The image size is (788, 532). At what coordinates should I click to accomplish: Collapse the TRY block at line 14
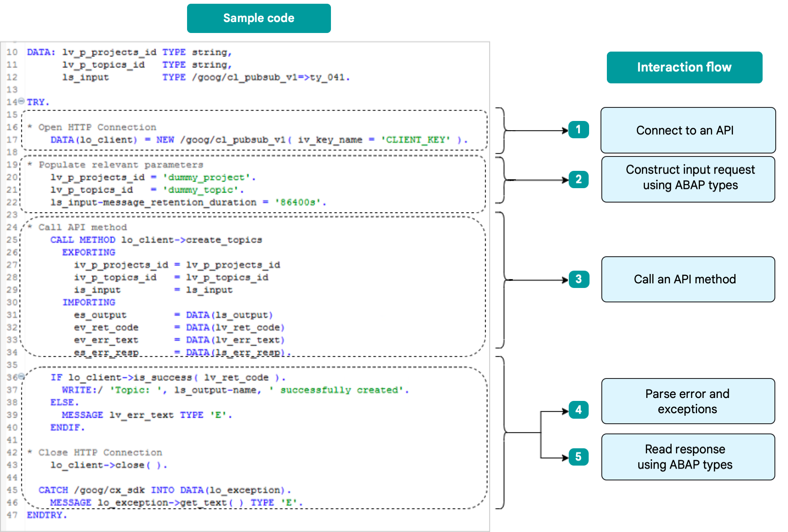pos(21,101)
